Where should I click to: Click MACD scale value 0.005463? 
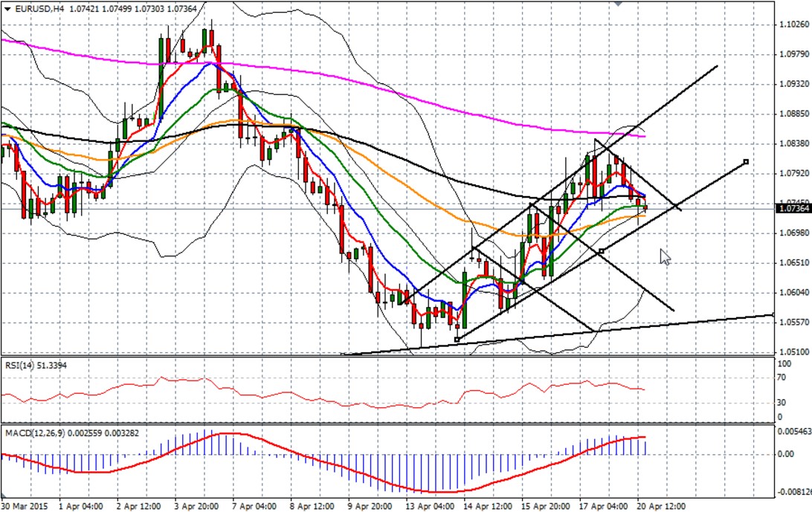(794, 431)
